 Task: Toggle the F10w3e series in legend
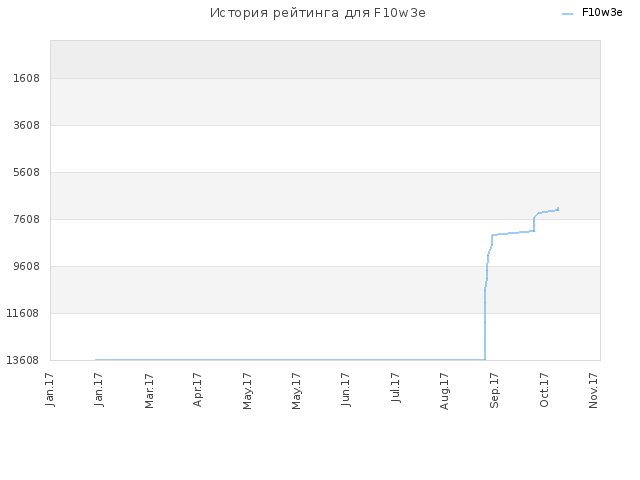pyautogui.click(x=602, y=13)
